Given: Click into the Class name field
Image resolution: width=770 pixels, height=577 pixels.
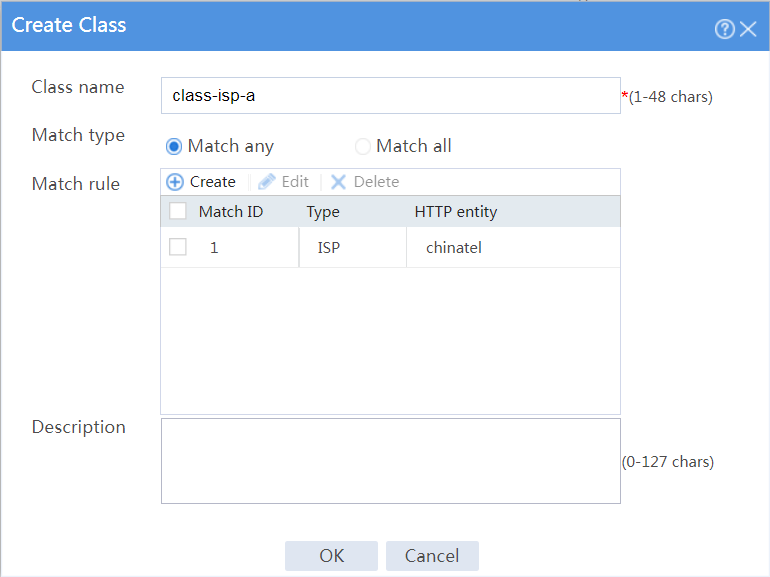Looking at the screenshot, I should click(391, 96).
